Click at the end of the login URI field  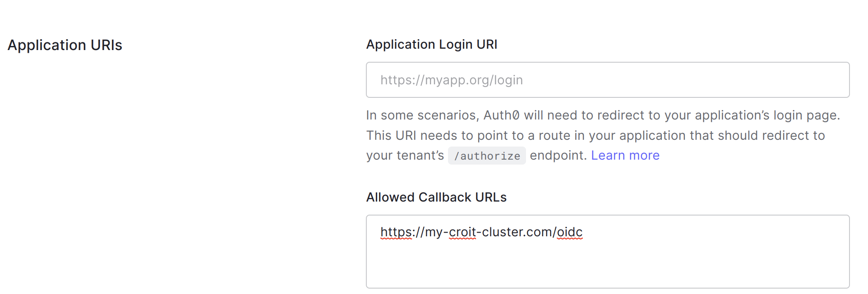pos(835,80)
